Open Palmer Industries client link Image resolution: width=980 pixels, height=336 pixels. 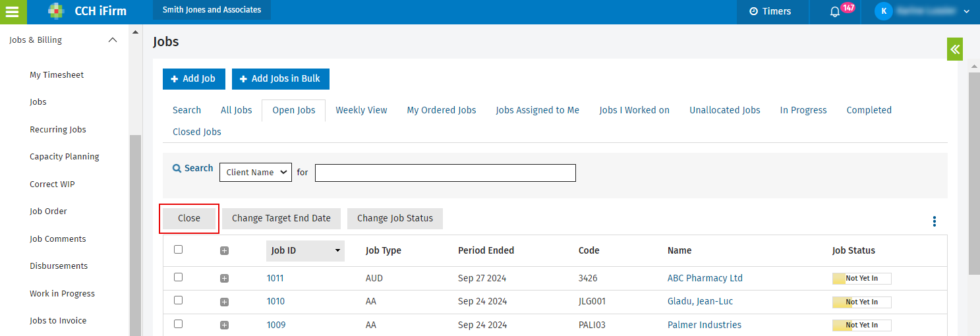pos(705,325)
